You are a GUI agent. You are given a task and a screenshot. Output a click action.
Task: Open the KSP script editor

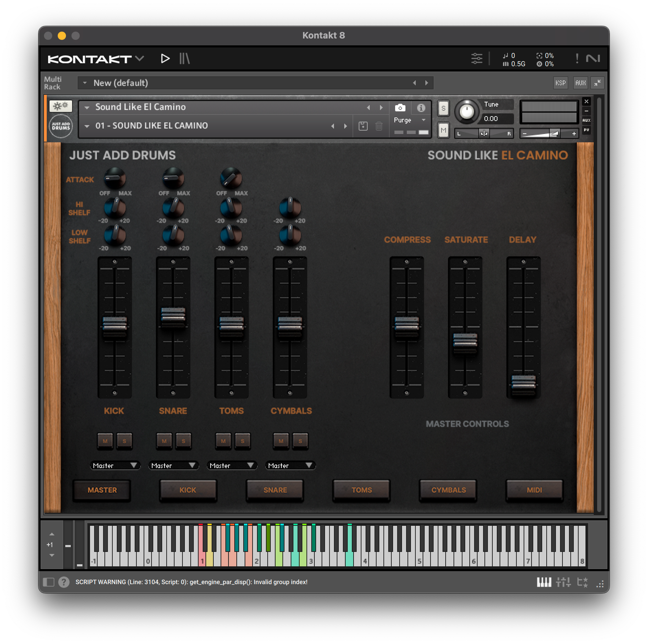pos(560,83)
